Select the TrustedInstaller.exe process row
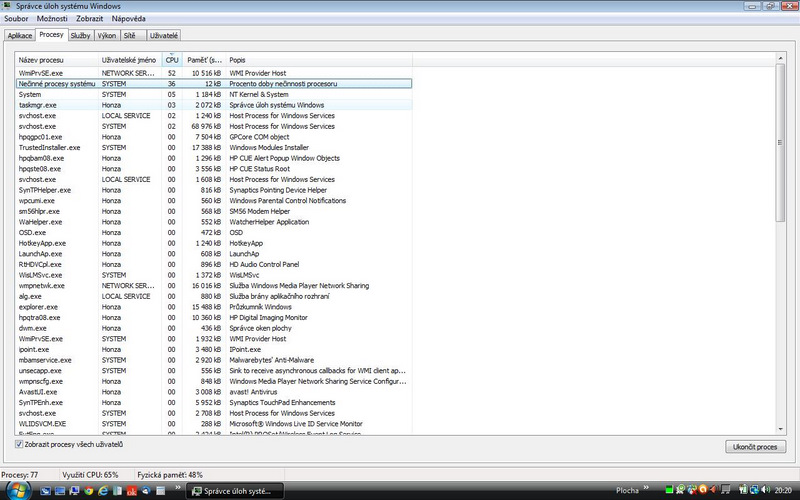800x500 pixels. point(213,147)
